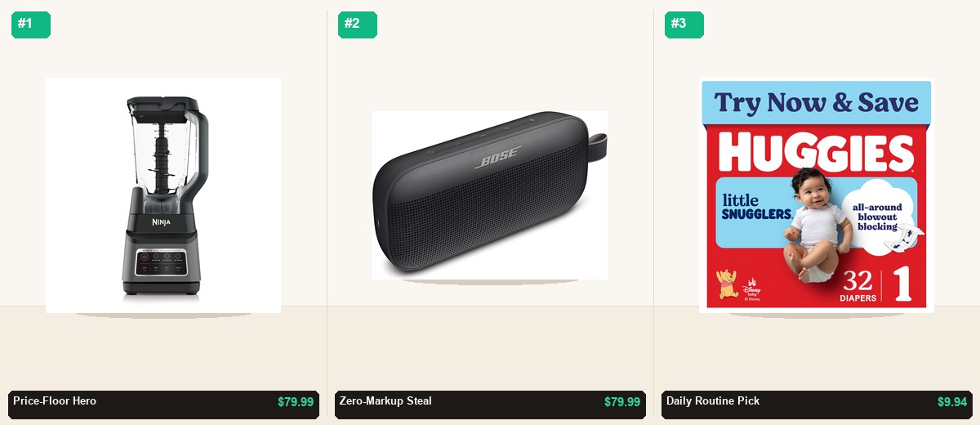Click the all-around blowout blocking bubble

[877, 217]
